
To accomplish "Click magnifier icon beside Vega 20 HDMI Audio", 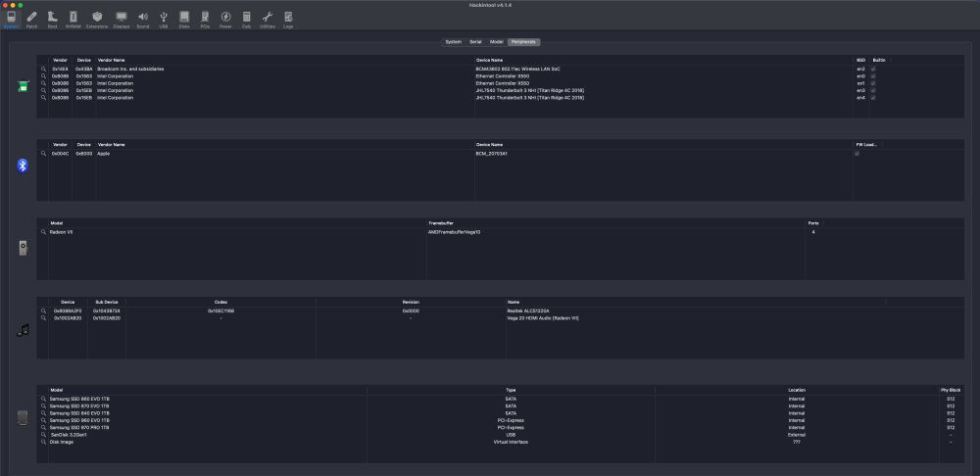I will coord(44,318).
